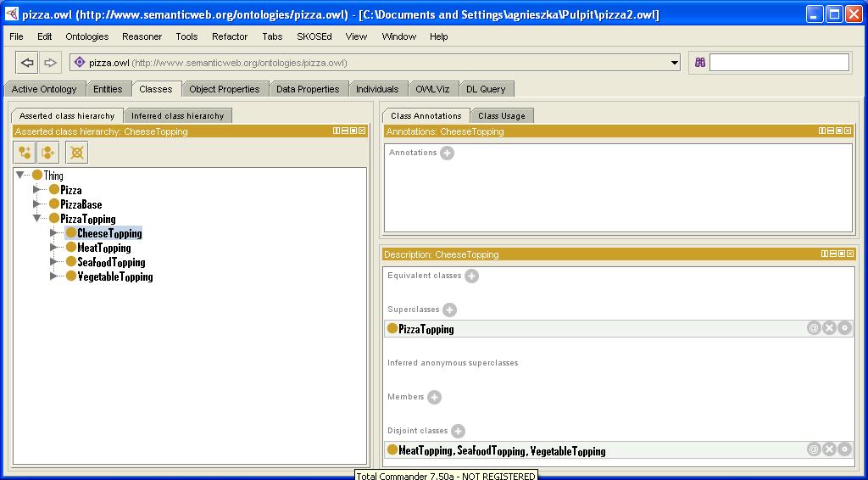The height and width of the screenshot is (480, 868).
Task: Add a superclass with the plus icon
Action: pyautogui.click(x=449, y=310)
